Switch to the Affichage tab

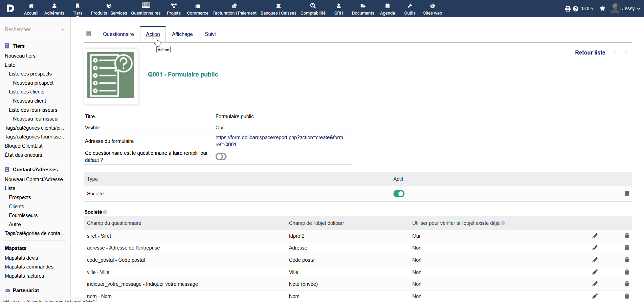pos(182,34)
